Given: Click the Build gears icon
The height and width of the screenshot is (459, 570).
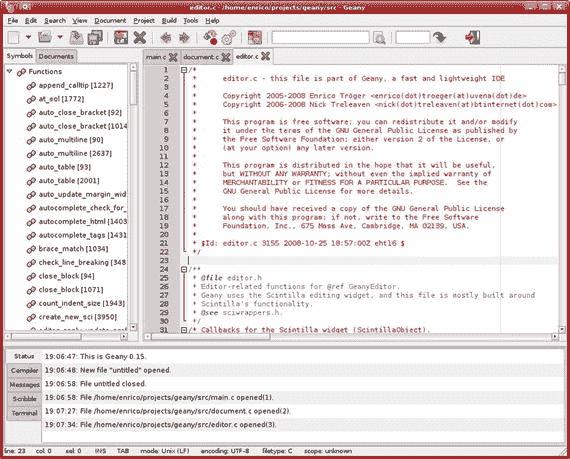Looking at the screenshot, I should [229, 37].
